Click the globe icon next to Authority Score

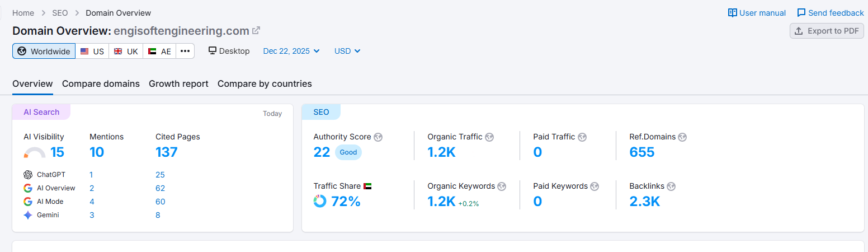coord(378,137)
